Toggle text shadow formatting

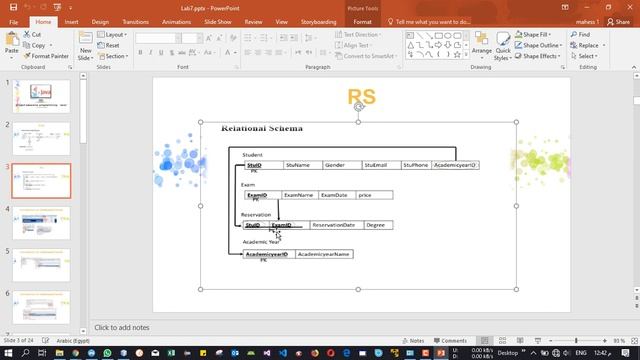point(171,53)
